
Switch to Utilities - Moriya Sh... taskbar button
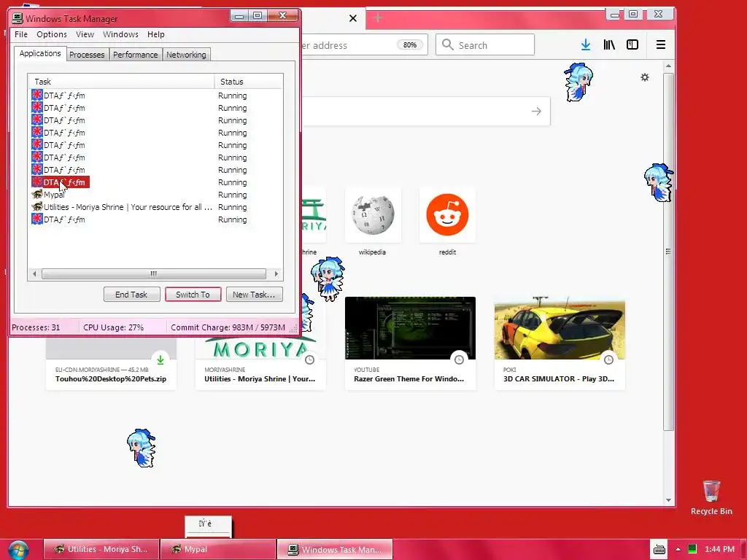(101, 549)
